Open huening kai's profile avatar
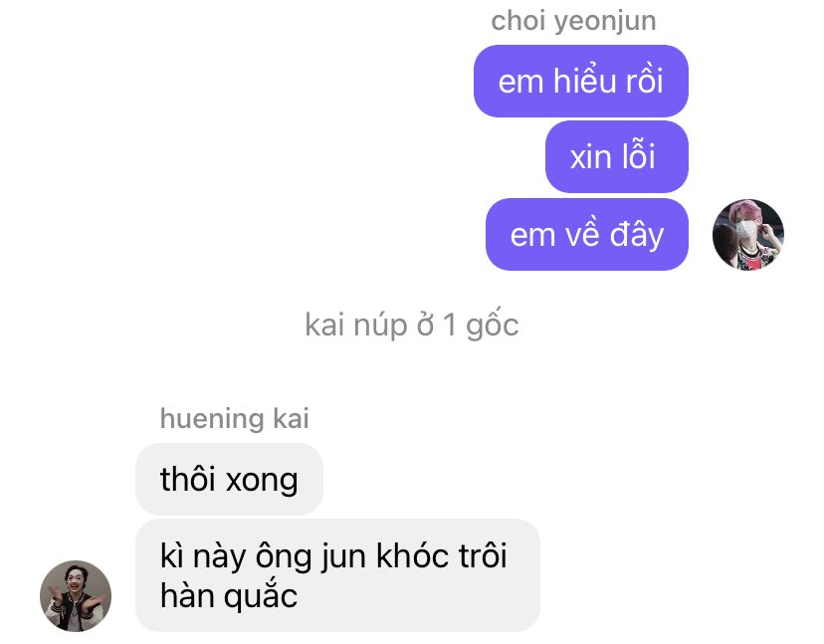 (x=76, y=595)
